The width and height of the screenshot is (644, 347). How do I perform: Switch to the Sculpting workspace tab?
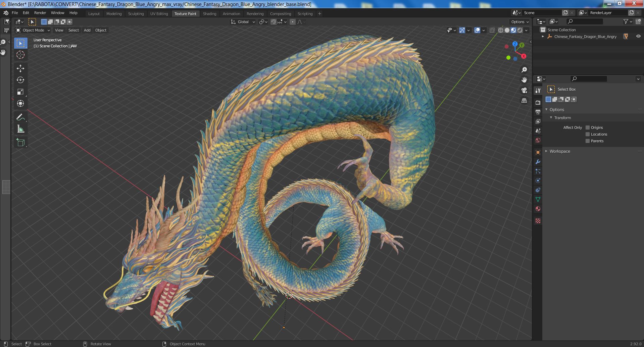(x=136, y=14)
